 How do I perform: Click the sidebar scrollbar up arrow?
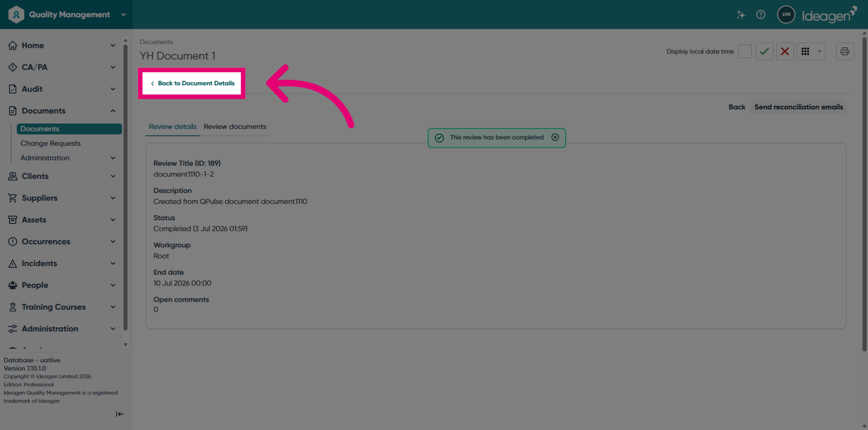pos(125,40)
